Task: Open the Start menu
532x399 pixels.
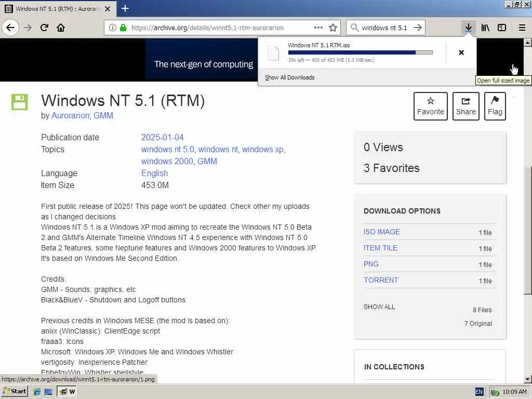Action: coord(14,392)
